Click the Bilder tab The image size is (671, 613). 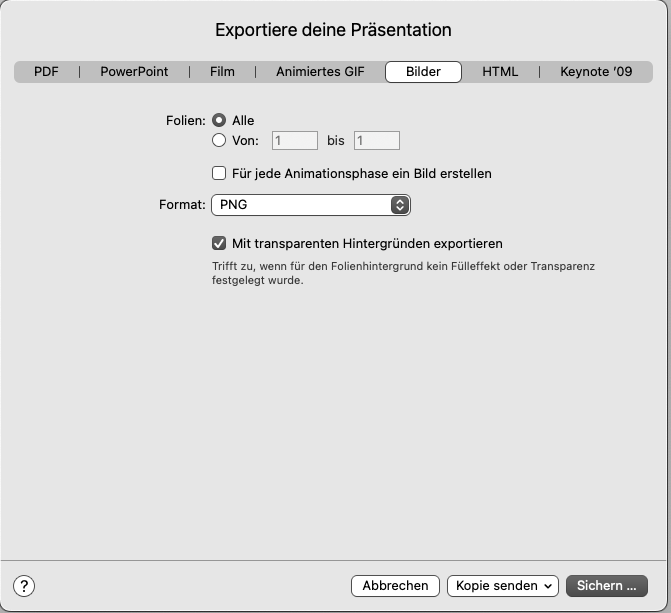click(x=423, y=72)
